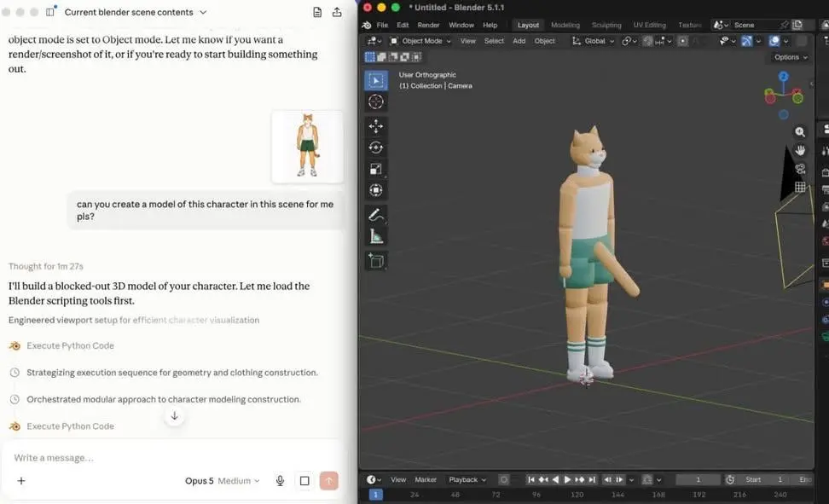Open the Window menu
829x504 pixels.
click(x=461, y=25)
